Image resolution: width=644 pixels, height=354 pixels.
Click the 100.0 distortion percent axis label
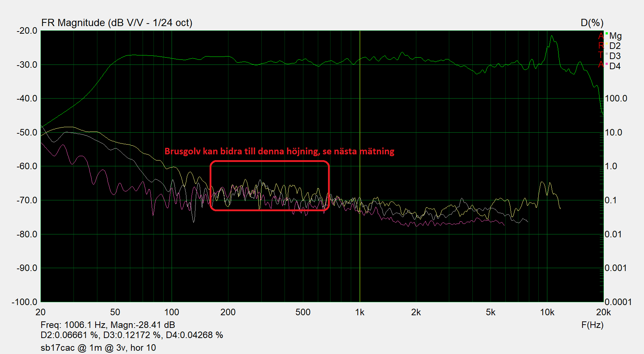point(616,99)
